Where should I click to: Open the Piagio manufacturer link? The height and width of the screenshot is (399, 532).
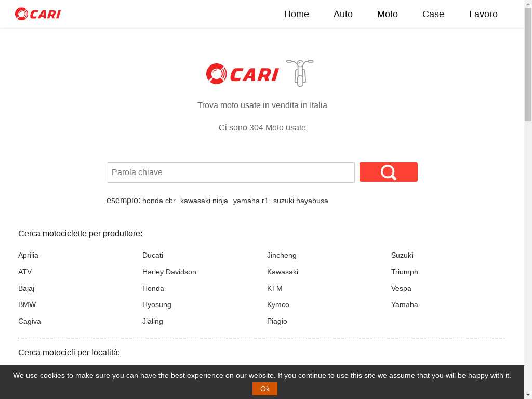point(277,321)
